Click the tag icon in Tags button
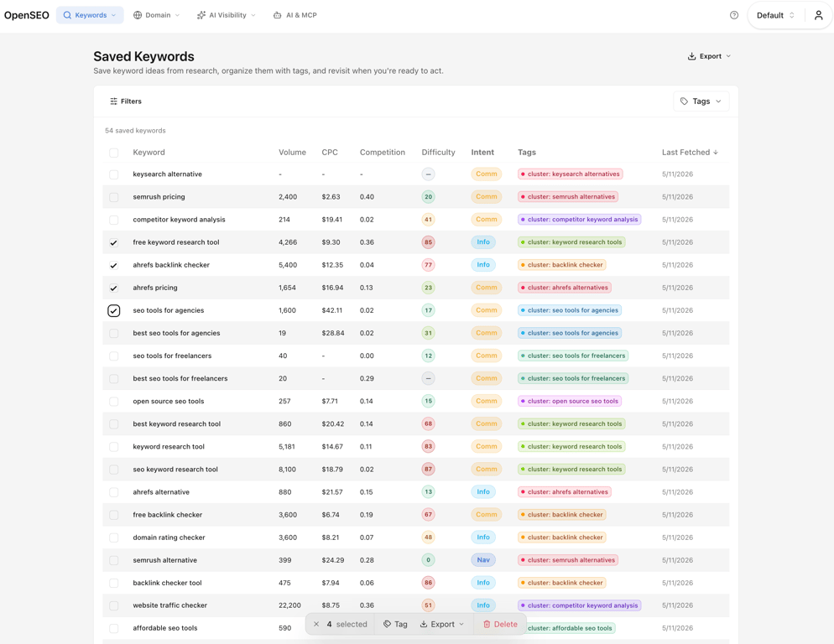 [684, 101]
